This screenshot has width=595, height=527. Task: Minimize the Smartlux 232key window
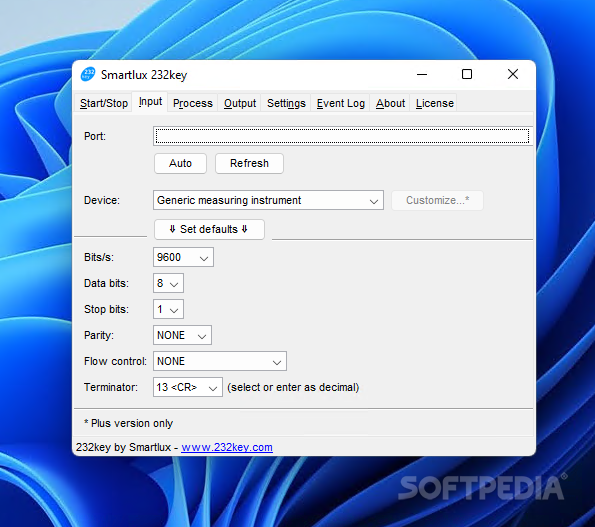click(422, 74)
